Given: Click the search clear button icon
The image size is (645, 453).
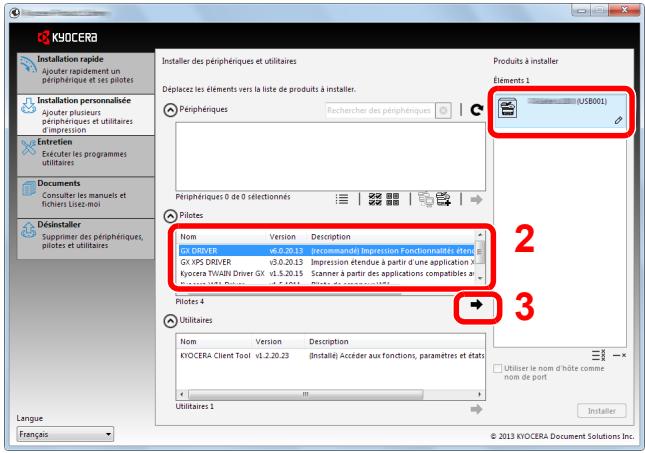Looking at the screenshot, I should point(443,110).
